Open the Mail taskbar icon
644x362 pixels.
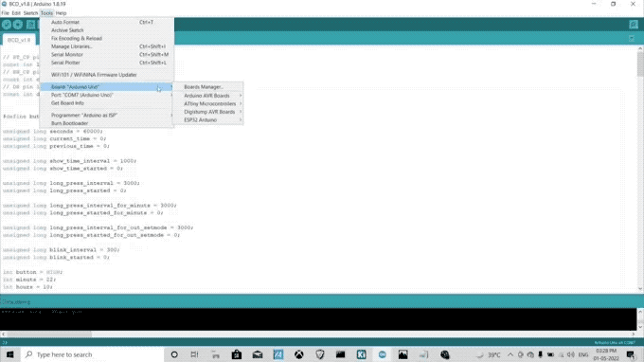(x=258, y=354)
